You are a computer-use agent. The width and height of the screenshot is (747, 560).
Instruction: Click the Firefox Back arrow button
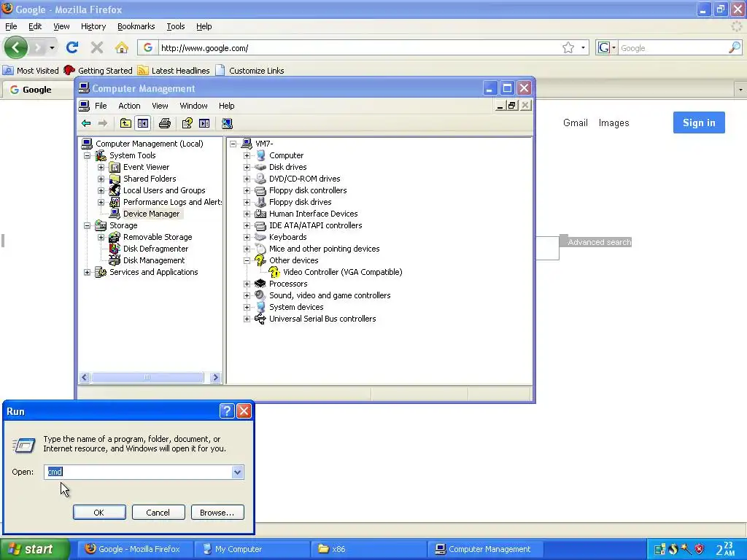tap(16, 47)
